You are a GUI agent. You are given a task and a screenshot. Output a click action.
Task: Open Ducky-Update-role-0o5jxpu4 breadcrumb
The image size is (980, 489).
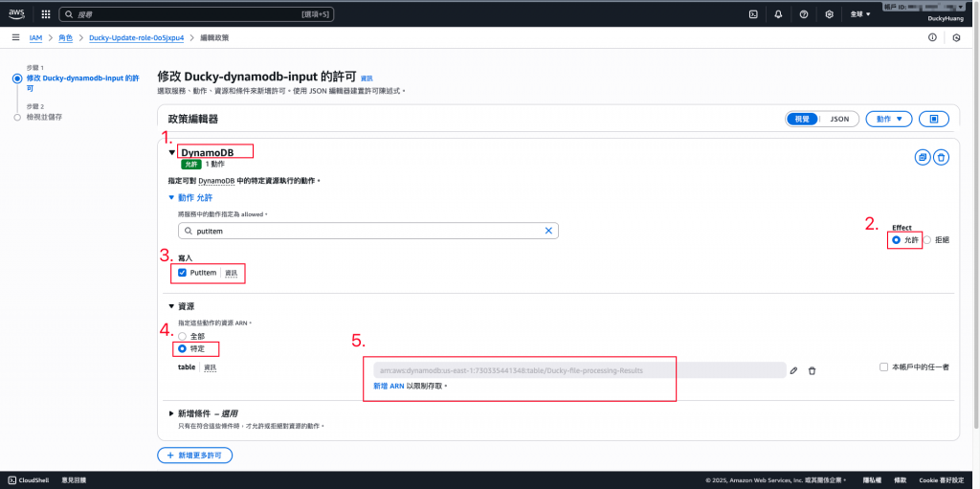(136, 38)
